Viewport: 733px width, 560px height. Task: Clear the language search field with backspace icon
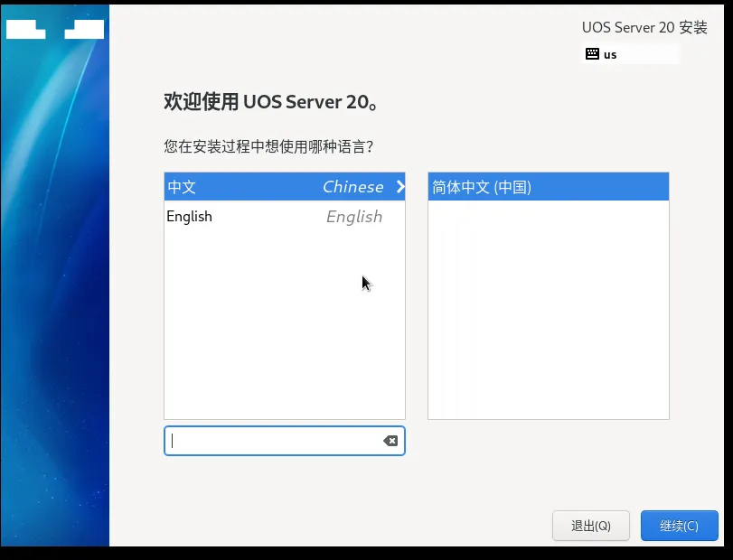390,441
